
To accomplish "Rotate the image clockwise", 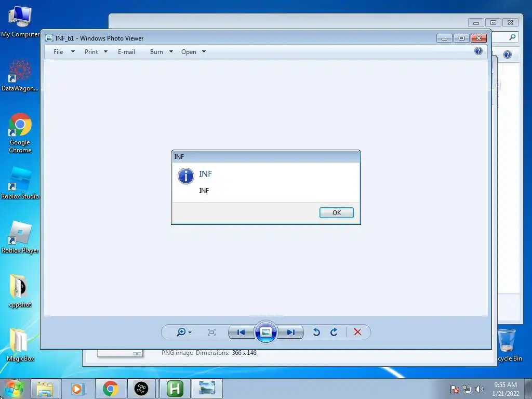I will pos(334,332).
